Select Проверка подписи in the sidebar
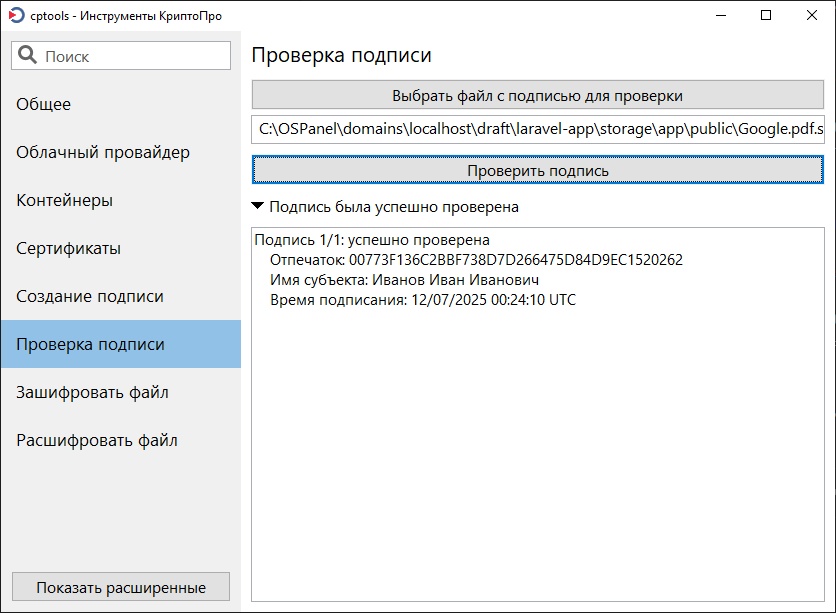Image resolution: width=836 pixels, height=613 pixels. point(121,344)
